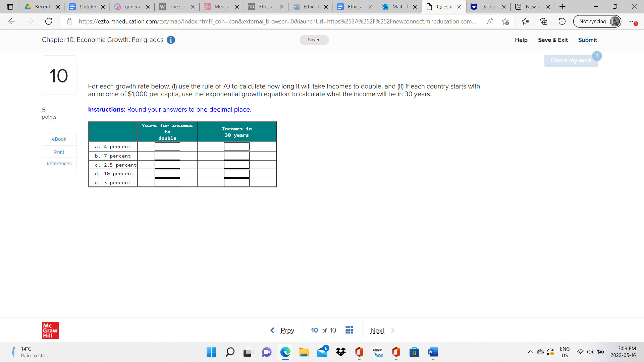The image size is (644, 362).
Task: Click the doubling-time input field for 4 percent
Action: pyautogui.click(x=167, y=146)
